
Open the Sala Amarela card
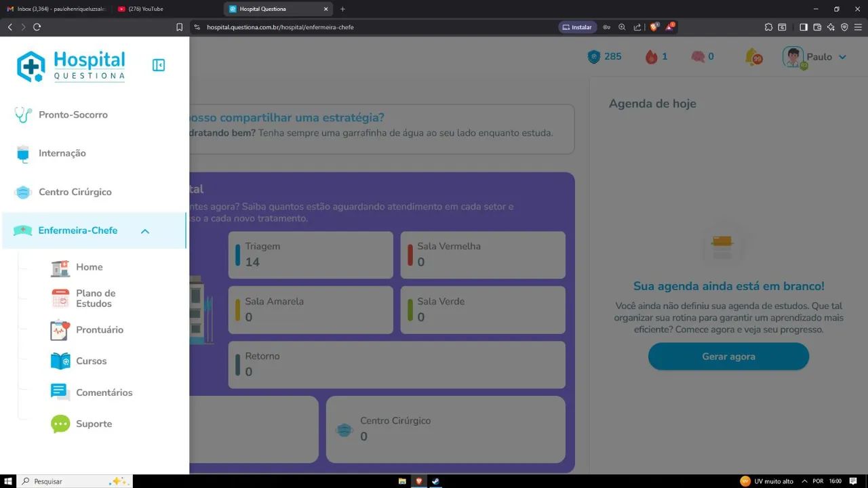311,310
